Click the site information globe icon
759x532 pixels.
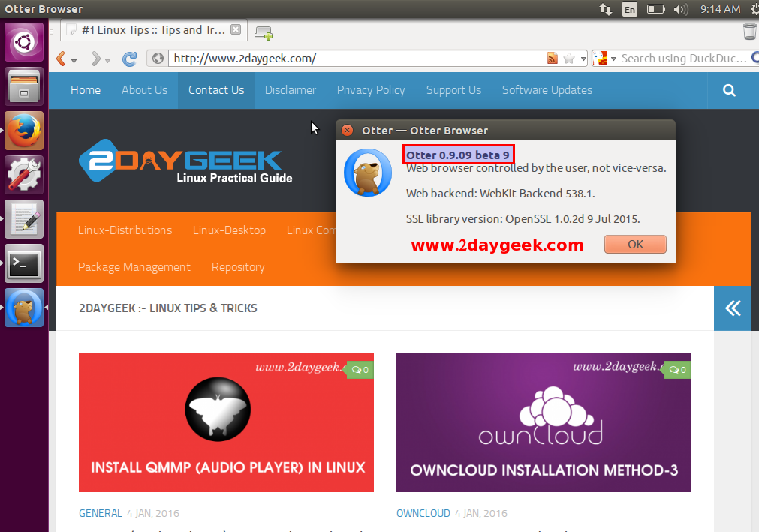158,59
